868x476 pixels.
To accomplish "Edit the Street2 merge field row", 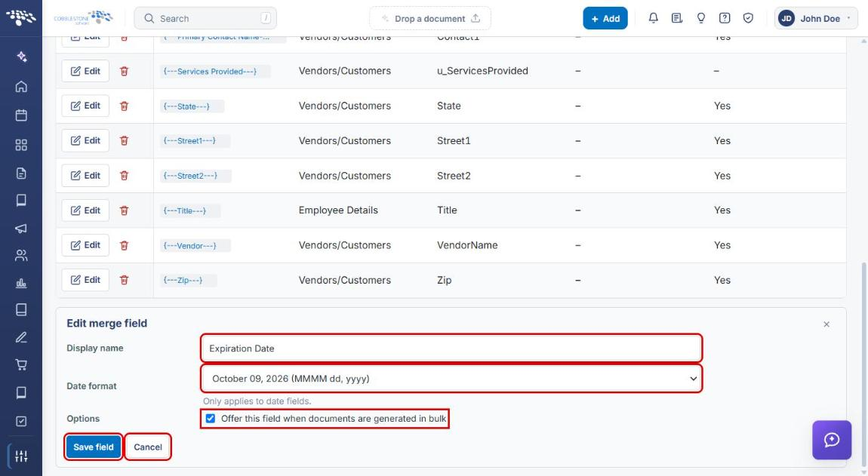I will tap(85, 176).
